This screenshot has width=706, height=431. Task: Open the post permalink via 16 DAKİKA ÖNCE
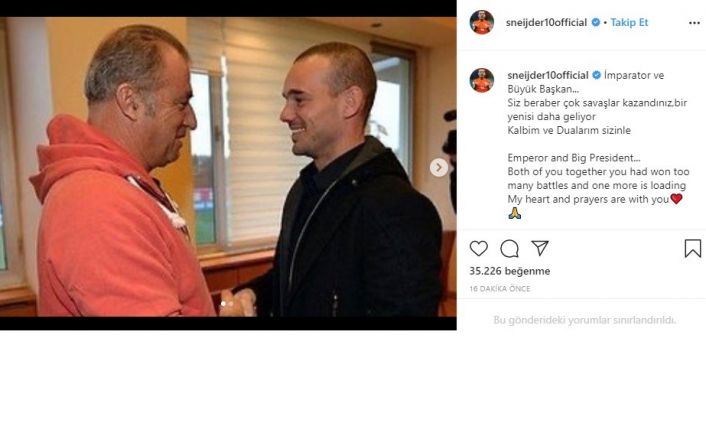pyautogui.click(x=499, y=289)
